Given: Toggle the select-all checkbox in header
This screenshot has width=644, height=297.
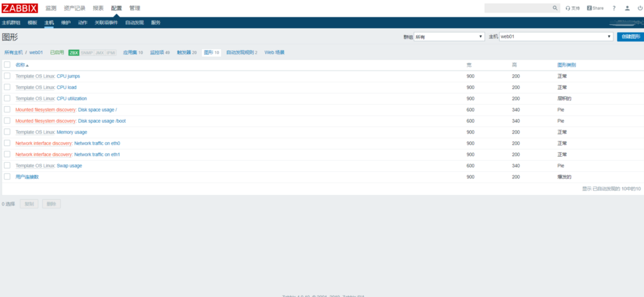Looking at the screenshot, I should 7,65.
